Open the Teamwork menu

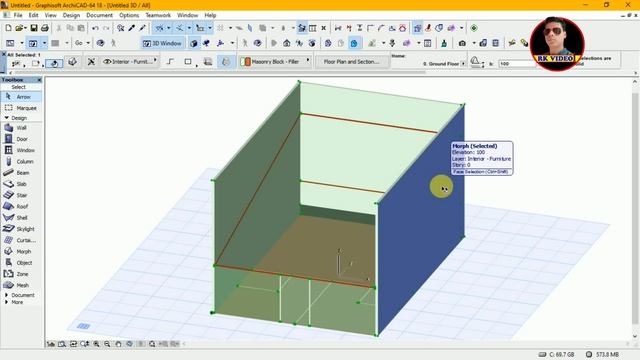158,15
